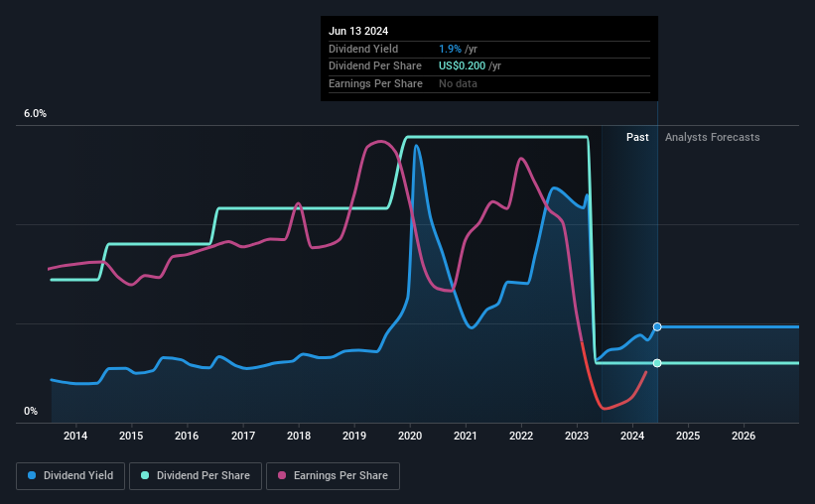Click the 2025 x-axis label
This screenshot has height=504, width=815.
click(688, 436)
